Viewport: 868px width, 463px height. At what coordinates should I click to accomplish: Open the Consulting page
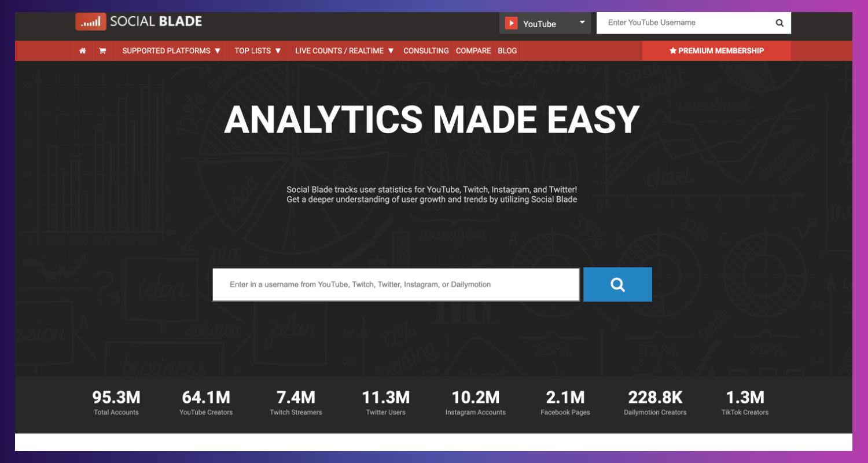[x=426, y=51]
